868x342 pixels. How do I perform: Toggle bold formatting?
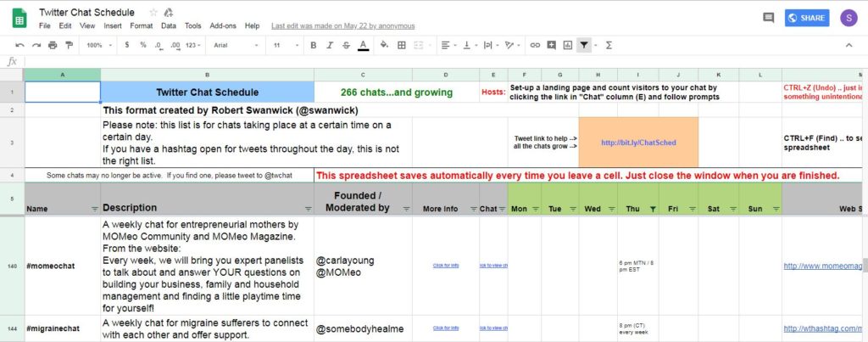pos(314,45)
